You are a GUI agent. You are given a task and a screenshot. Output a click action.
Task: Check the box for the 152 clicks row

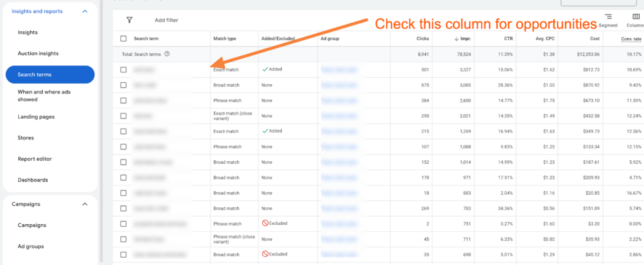tap(124, 162)
